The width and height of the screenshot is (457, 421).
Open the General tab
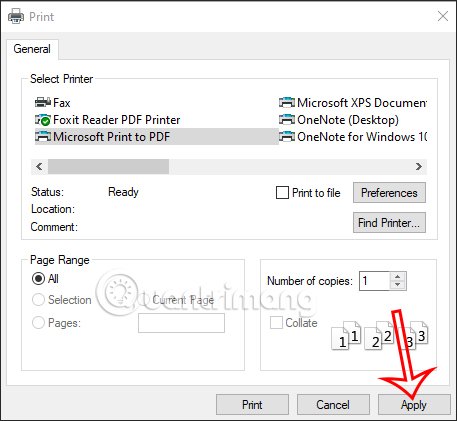coord(32,49)
